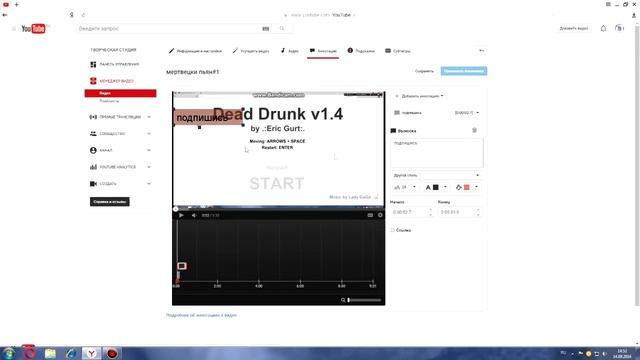This screenshot has height=360, width=640.
Task: Click the back arrow at tabs row end
Action: [x=482, y=51]
